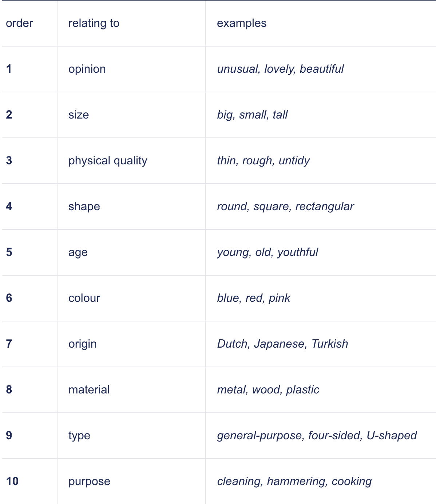436x504 pixels.
Task: Click the "relating to" column header
Action: click(x=94, y=23)
